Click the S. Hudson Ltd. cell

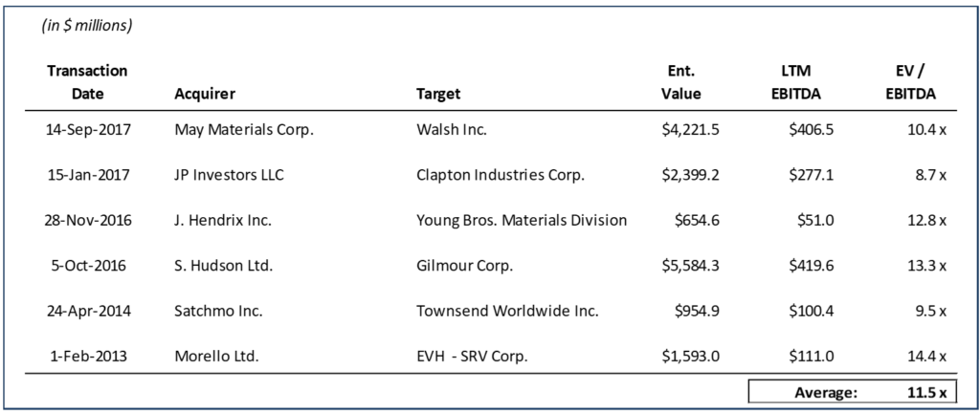point(220,267)
